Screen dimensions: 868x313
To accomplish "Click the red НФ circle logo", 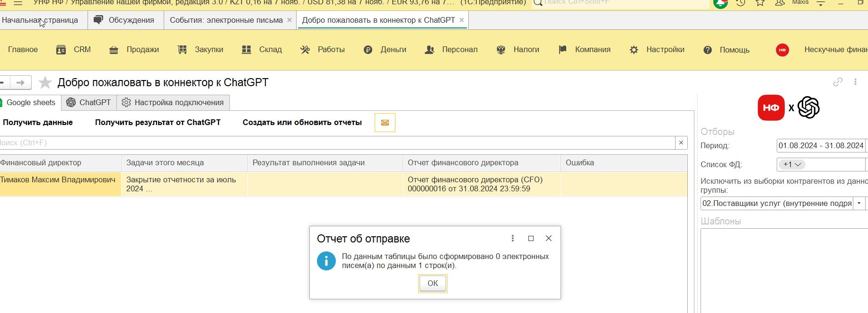I will point(782,50).
